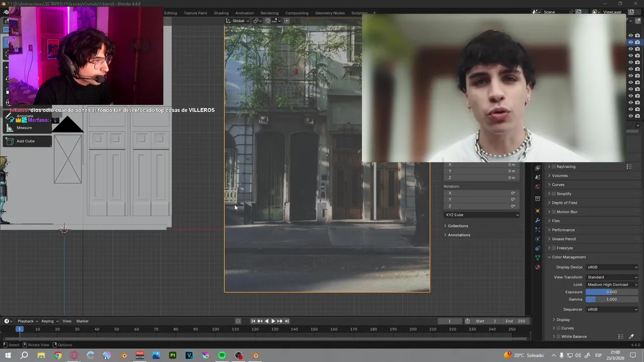Viewport: 644px width, 362px height.
Task: Switch to the Geometry Nodes workspace tab
Action: coord(330,13)
